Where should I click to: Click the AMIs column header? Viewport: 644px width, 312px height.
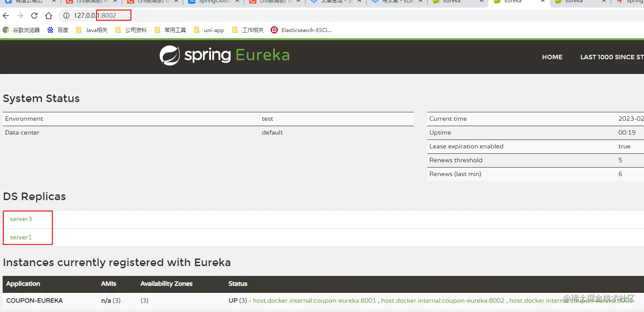tap(109, 283)
